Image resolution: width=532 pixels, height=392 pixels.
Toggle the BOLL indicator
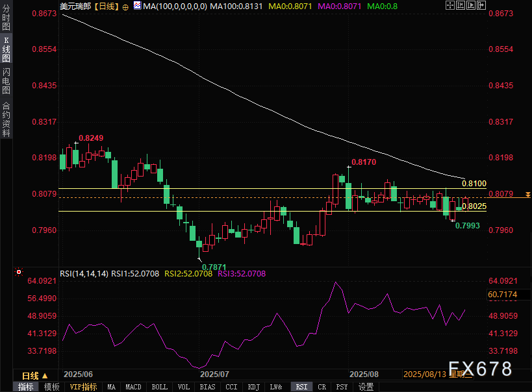tap(159, 387)
